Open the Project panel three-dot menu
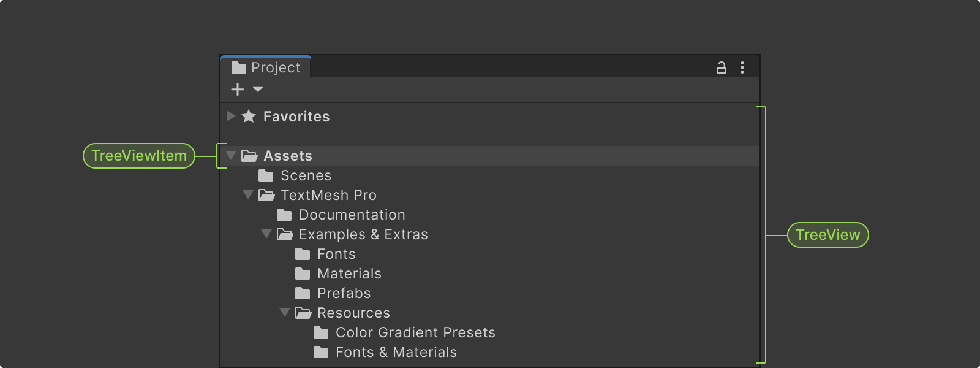The height and width of the screenshot is (368, 980). (x=742, y=67)
